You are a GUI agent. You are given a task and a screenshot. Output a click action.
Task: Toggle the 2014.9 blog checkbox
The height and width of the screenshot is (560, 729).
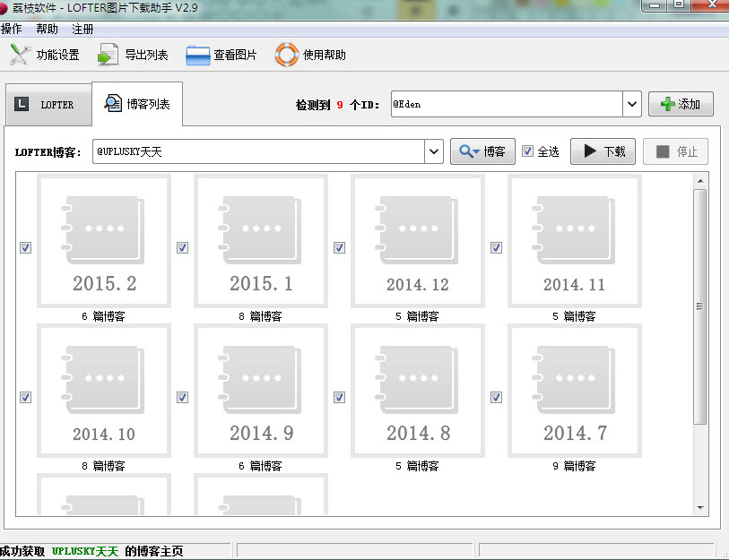[x=182, y=397]
